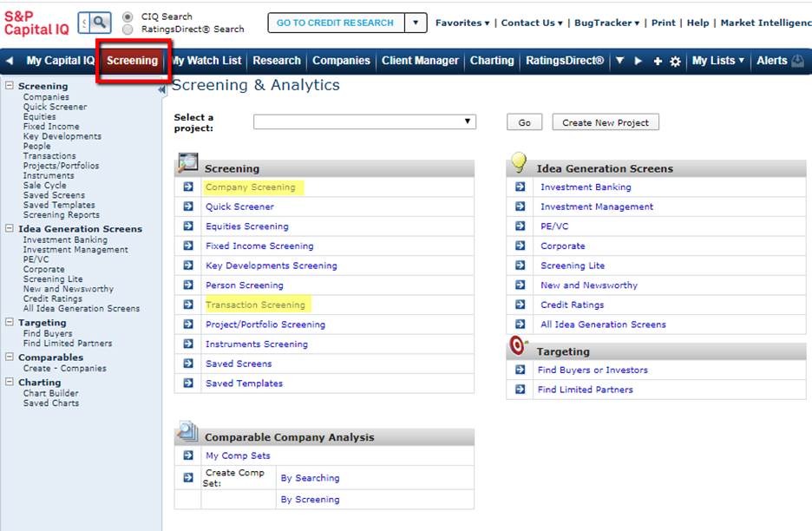Screen dimensions: 812x531
Task: Click arrow icon next to Saved Screens
Action: [x=188, y=364]
